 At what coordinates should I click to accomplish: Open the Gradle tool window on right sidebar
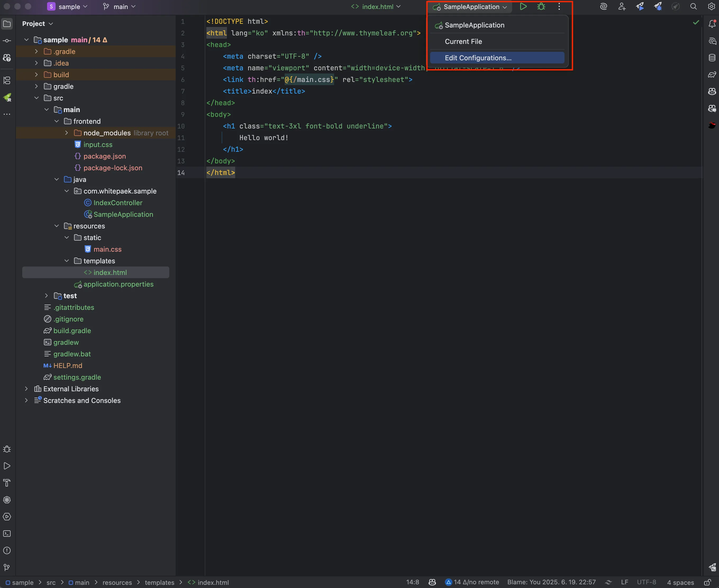tap(712, 75)
